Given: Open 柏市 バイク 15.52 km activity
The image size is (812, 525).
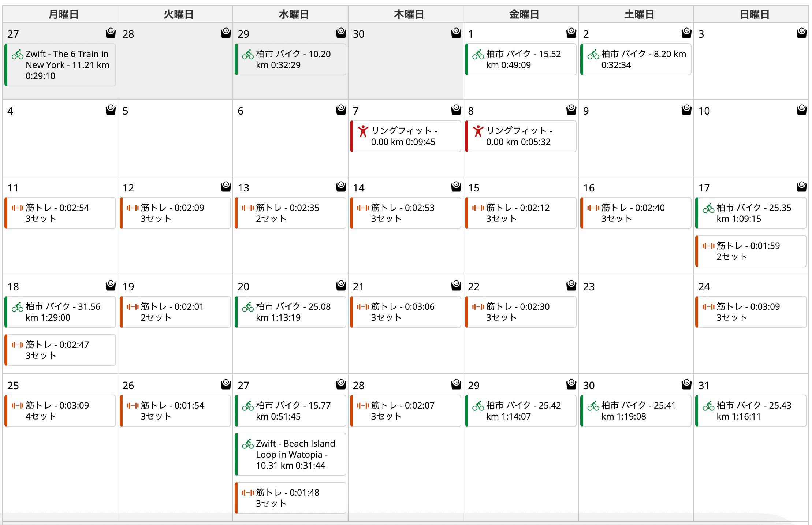Looking at the screenshot, I should (x=521, y=59).
